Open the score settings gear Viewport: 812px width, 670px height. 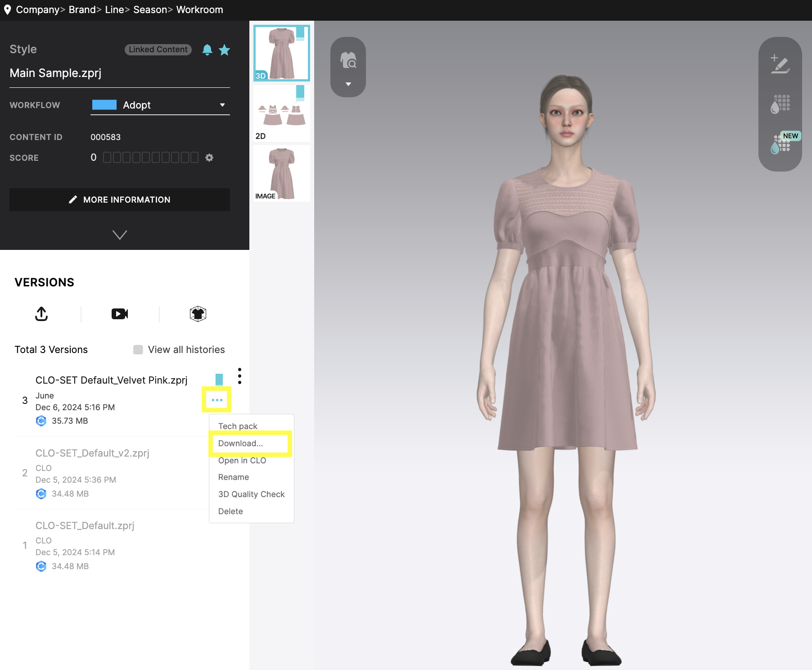point(209,158)
